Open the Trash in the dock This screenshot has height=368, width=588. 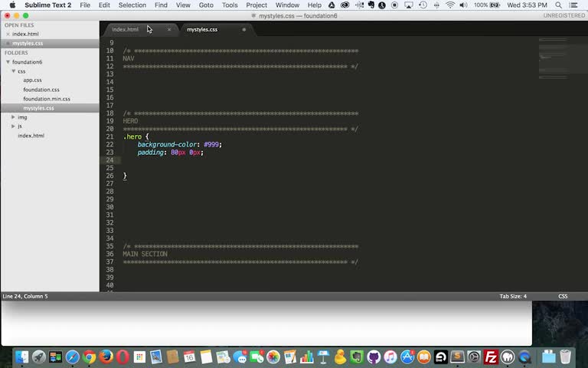tap(565, 356)
